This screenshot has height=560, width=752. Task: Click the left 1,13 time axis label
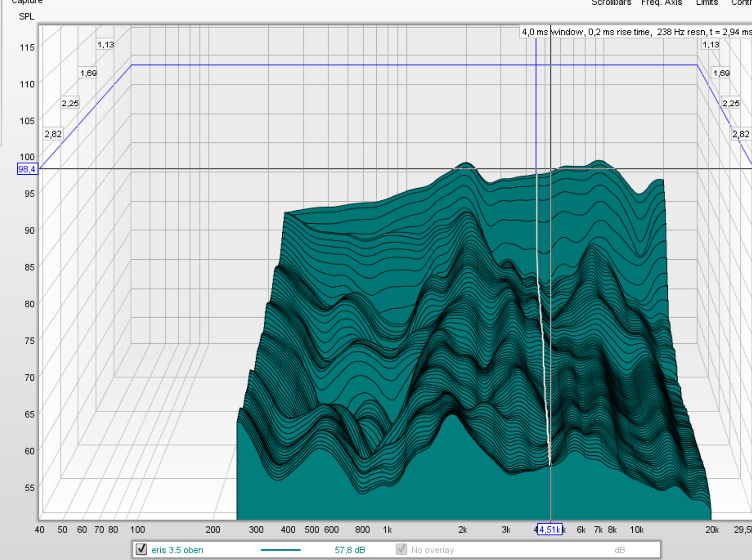[105, 44]
